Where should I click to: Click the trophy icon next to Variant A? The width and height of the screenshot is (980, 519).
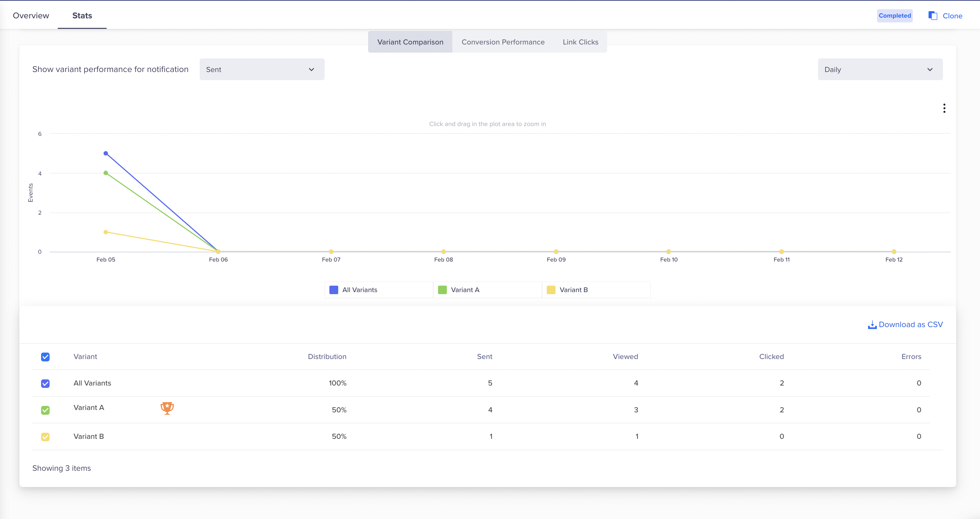tap(167, 408)
